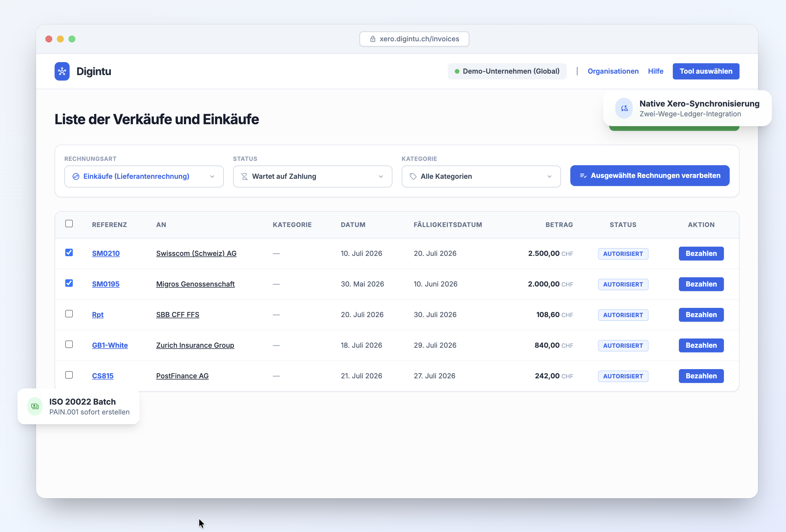Viewport: 786px width, 532px height.
Task: Check the Rpt invoice checkbox
Action: [x=69, y=314]
